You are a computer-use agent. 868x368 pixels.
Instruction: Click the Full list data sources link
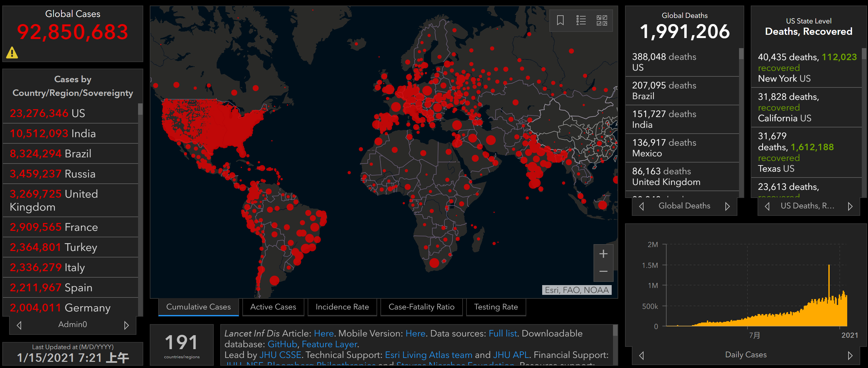point(503,333)
